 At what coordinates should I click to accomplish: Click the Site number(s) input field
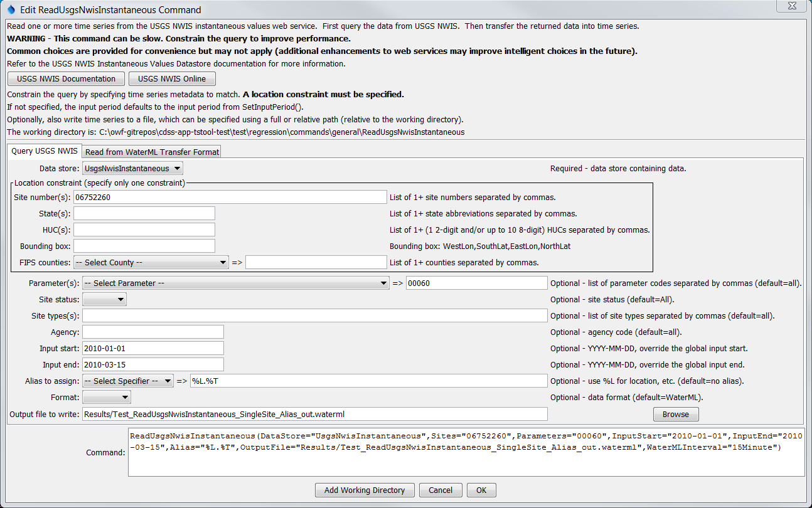230,197
